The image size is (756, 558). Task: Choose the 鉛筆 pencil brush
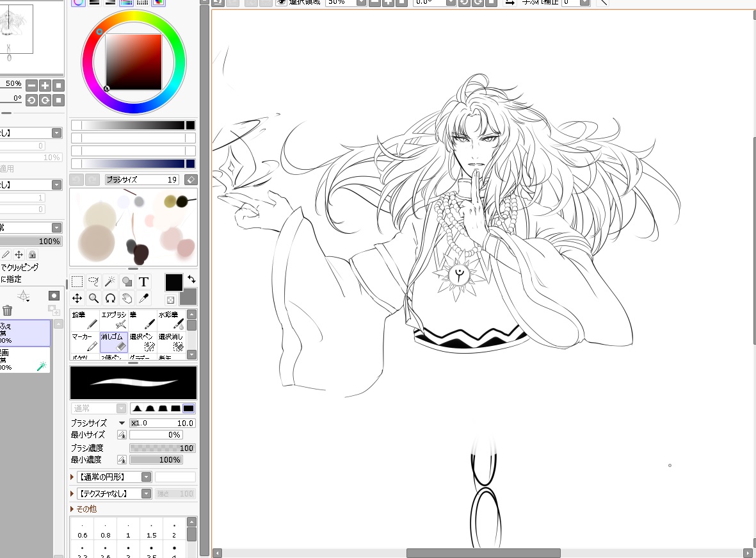(85, 320)
